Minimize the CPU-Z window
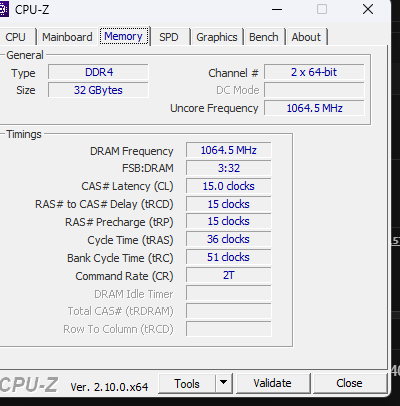 pyautogui.click(x=277, y=9)
